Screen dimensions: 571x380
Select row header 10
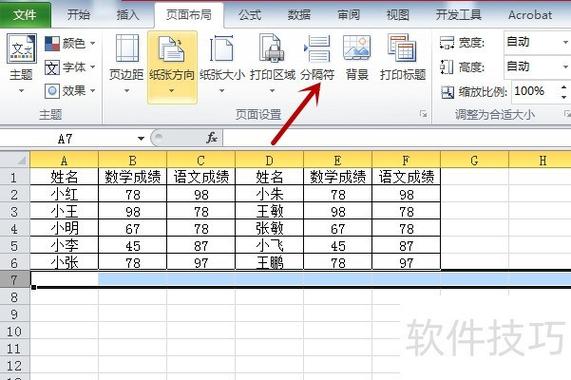15,331
